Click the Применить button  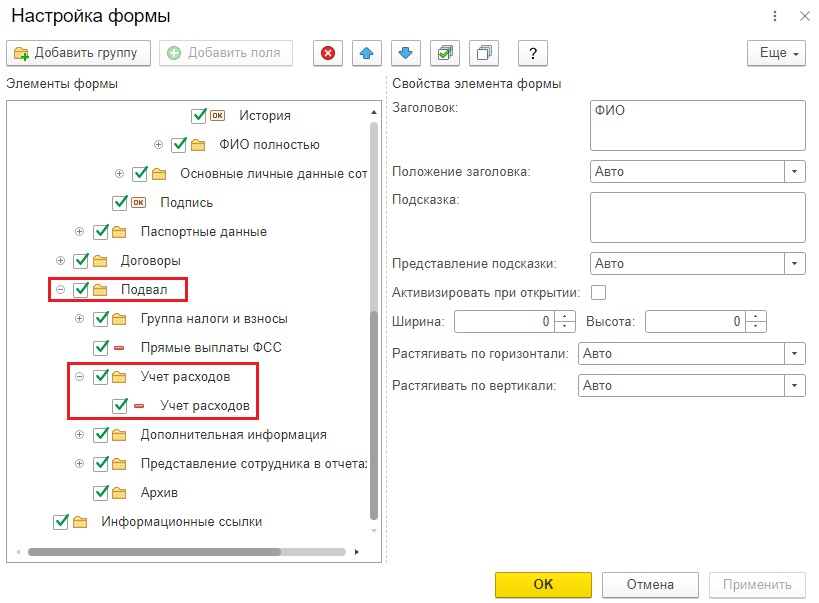757,584
